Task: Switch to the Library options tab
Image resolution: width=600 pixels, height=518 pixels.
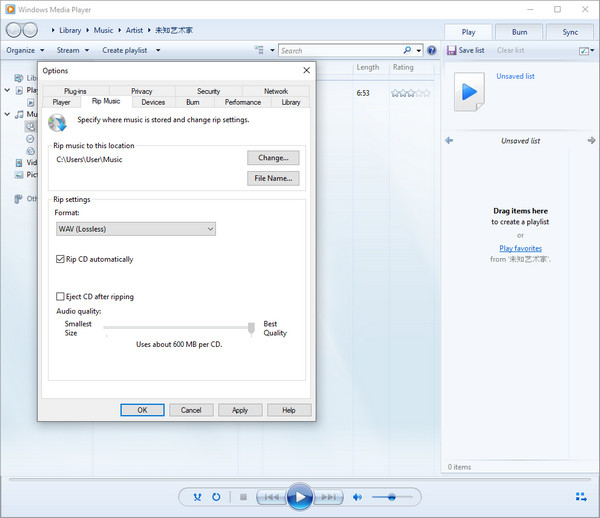Action: 291,102
